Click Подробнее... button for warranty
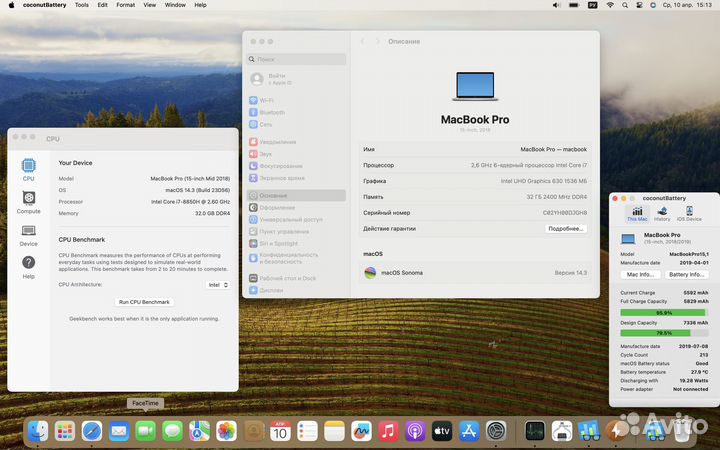720x450 pixels. click(x=566, y=229)
